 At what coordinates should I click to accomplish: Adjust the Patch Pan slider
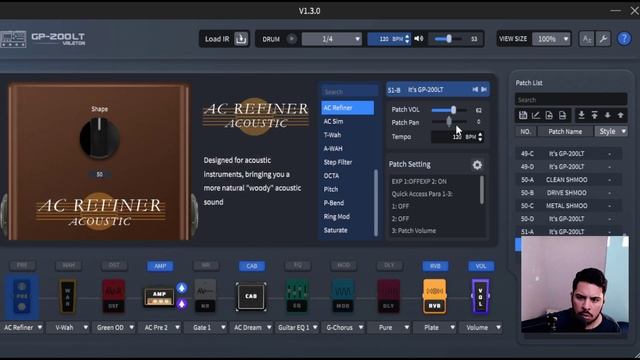pyautogui.click(x=449, y=122)
